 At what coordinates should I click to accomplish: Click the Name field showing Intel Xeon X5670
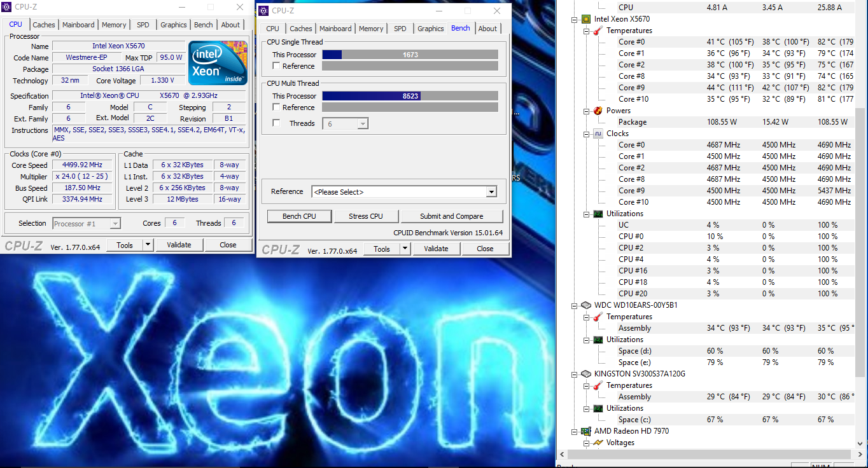click(x=118, y=46)
